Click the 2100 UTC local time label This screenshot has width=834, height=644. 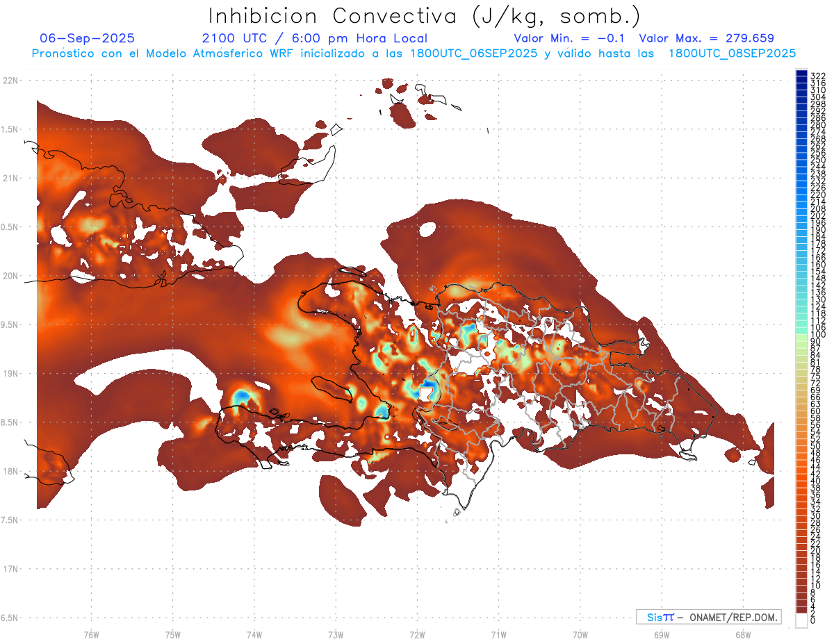tap(314, 38)
